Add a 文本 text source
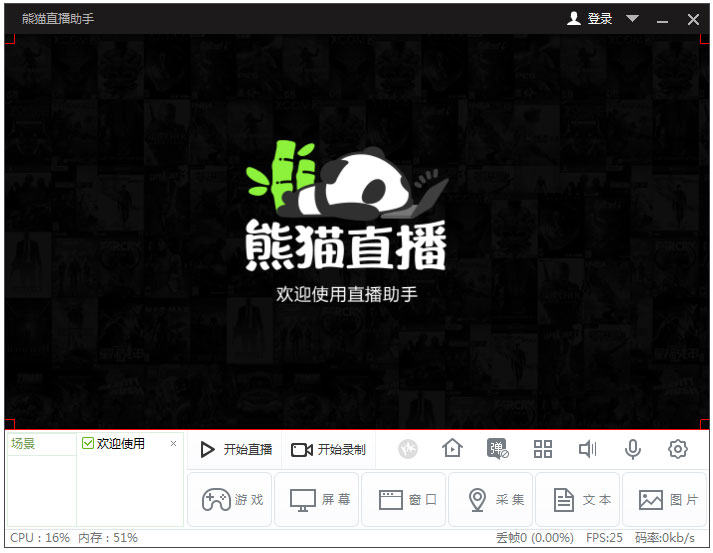This screenshot has width=713, height=553. pos(578,500)
